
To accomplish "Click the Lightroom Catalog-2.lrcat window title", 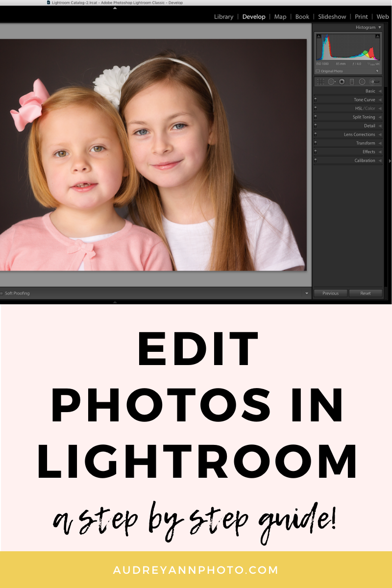I will pyautogui.click(x=118, y=2).
